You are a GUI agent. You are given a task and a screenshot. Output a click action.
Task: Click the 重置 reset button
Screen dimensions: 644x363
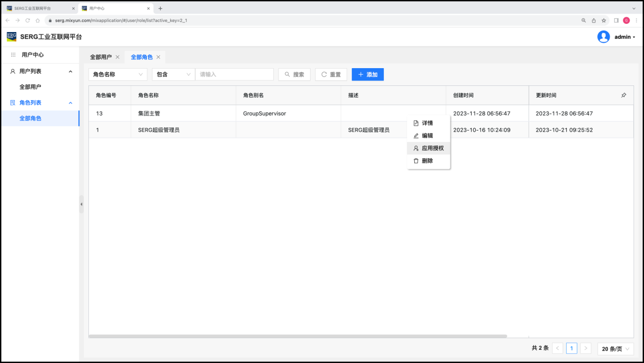(x=331, y=74)
